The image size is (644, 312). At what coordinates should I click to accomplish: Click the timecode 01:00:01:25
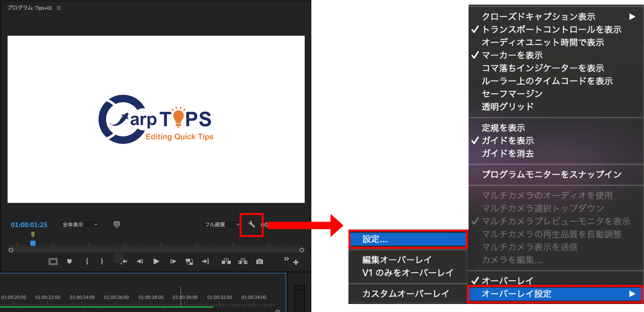tap(29, 224)
